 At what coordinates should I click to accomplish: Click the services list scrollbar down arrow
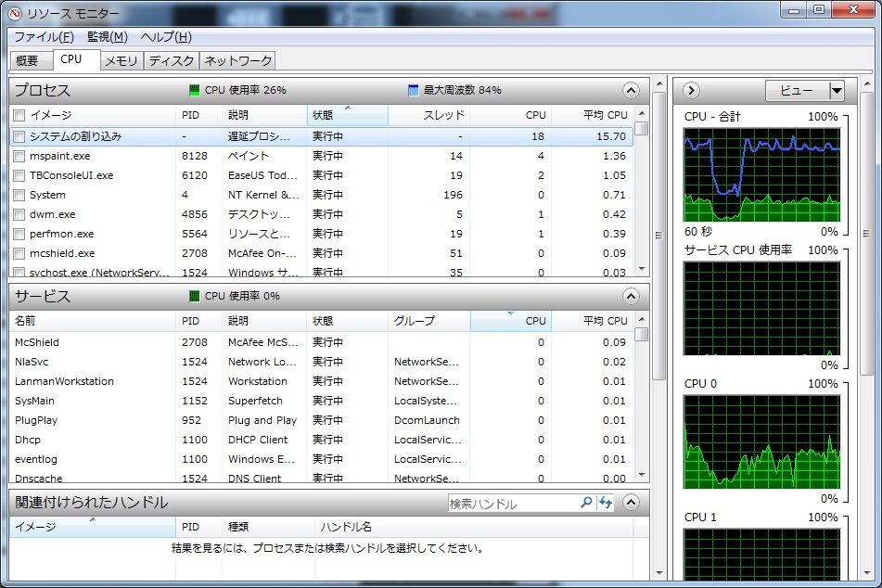[642, 475]
